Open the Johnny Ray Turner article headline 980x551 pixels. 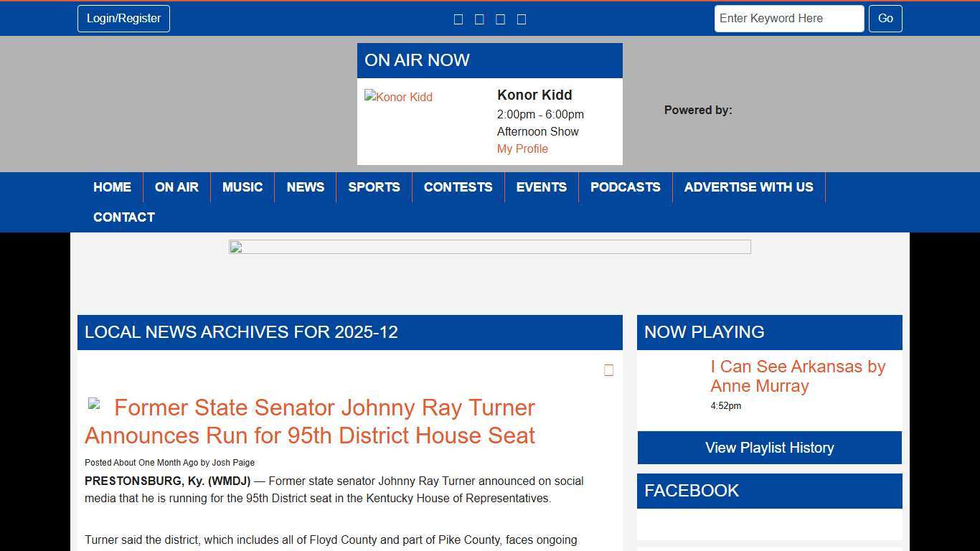[x=310, y=421]
